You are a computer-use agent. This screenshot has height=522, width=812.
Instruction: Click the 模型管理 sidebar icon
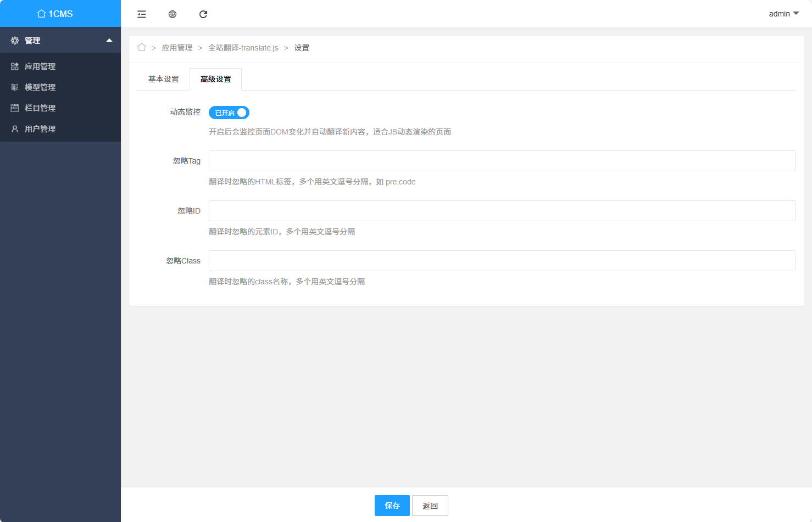[x=15, y=87]
